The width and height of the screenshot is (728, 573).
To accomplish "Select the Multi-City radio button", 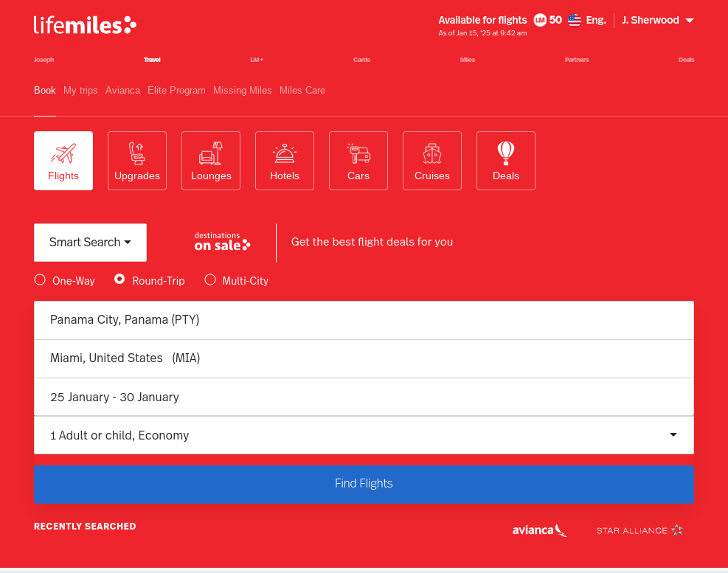I will 210,279.
